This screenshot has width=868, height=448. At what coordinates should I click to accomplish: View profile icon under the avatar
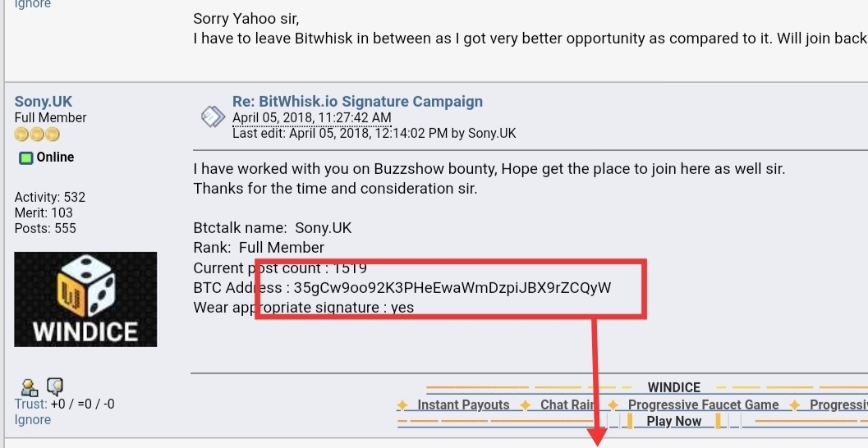click(x=29, y=387)
